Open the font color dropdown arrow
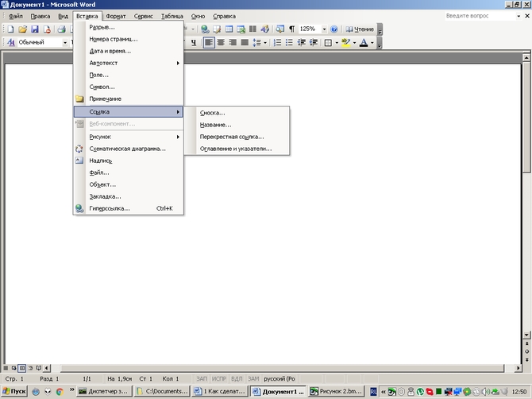The height and width of the screenshot is (399, 532). (372, 42)
